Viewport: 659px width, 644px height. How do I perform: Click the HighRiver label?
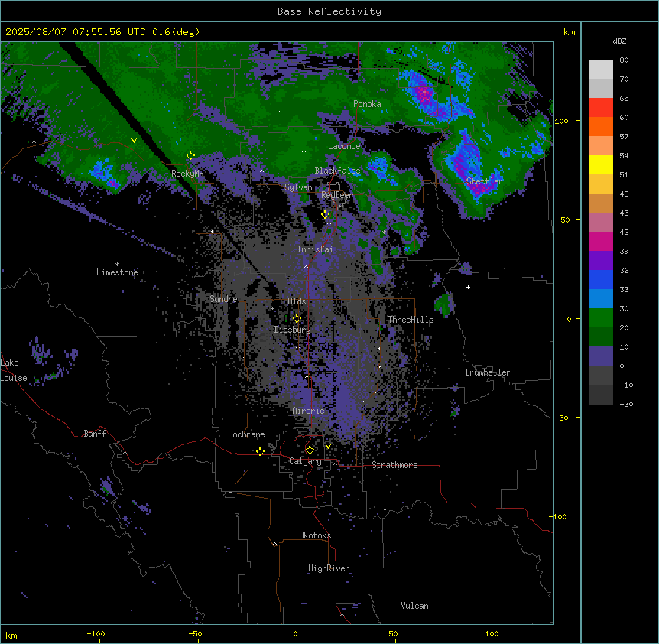pyautogui.click(x=329, y=568)
